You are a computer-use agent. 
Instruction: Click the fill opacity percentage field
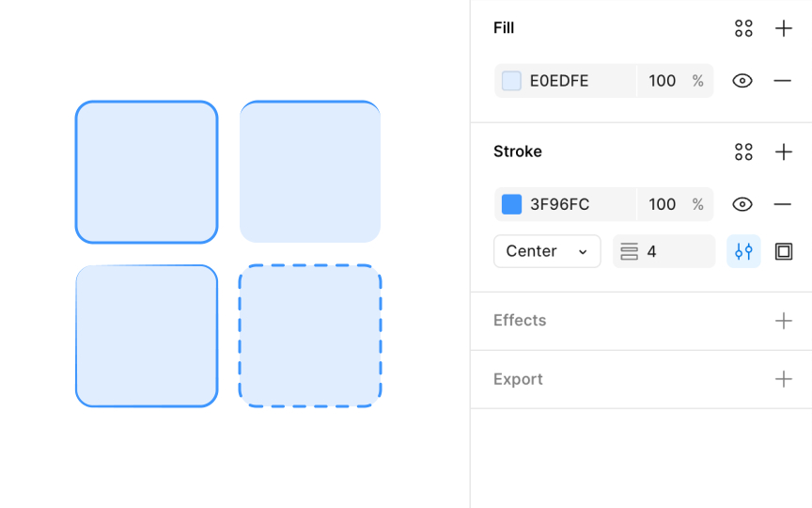tap(664, 81)
